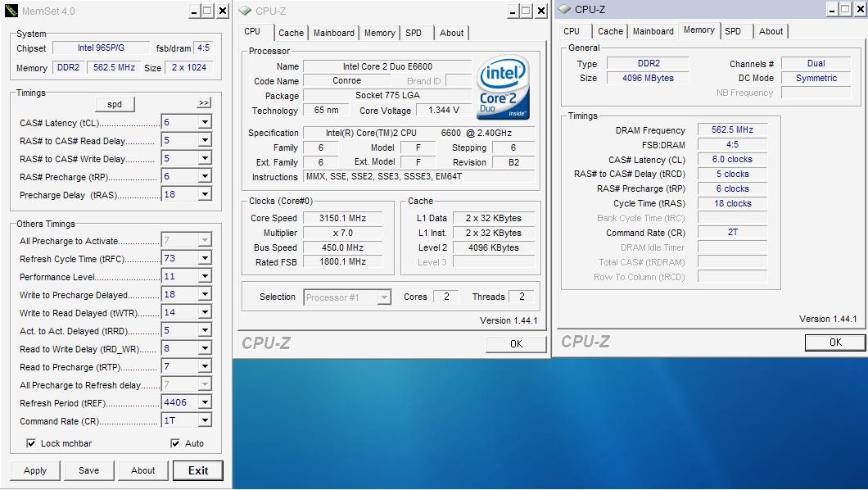Open the Refresh Cycle Time (tRFC) dropdown
The height and width of the screenshot is (490, 868).
(205, 258)
